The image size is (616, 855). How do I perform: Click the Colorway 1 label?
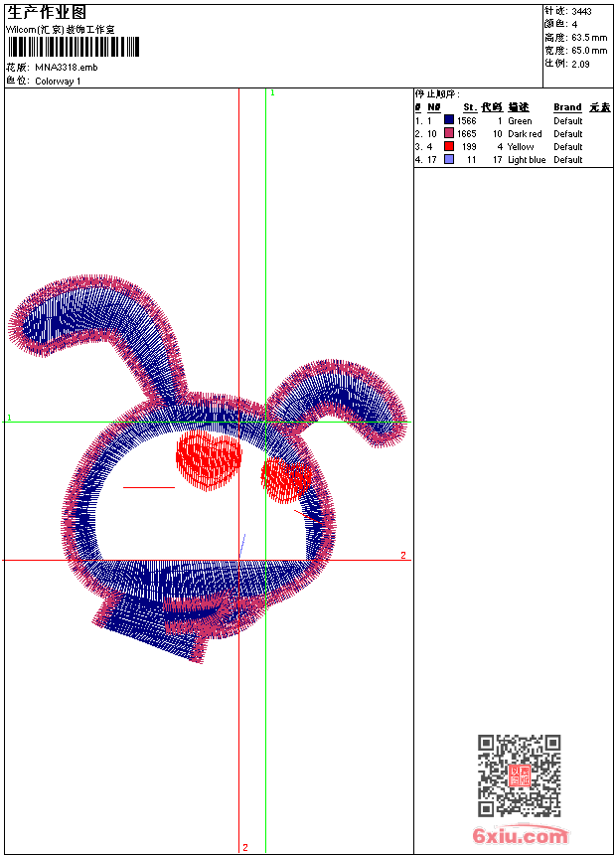tap(58, 82)
